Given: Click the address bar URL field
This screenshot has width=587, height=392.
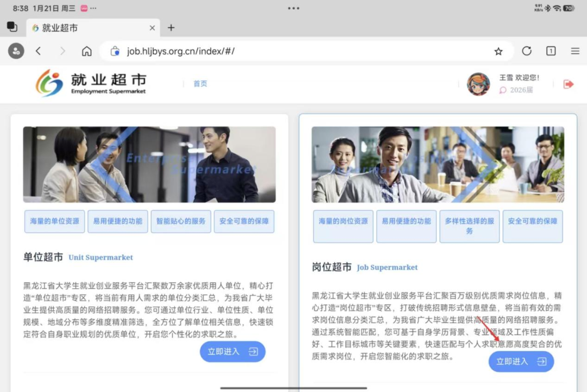Looking at the screenshot, I should tap(304, 51).
